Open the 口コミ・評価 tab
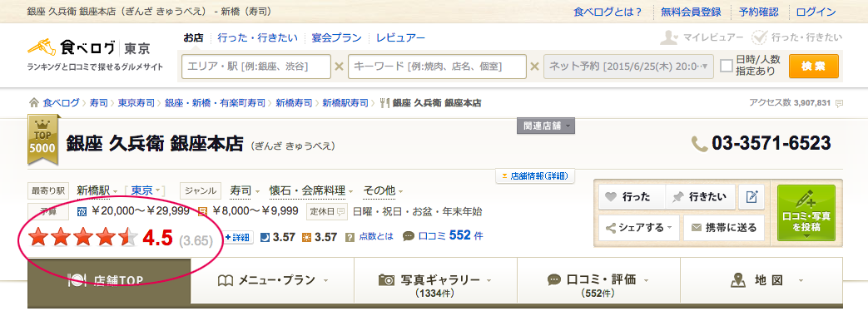 pyautogui.click(x=598, y=280)
